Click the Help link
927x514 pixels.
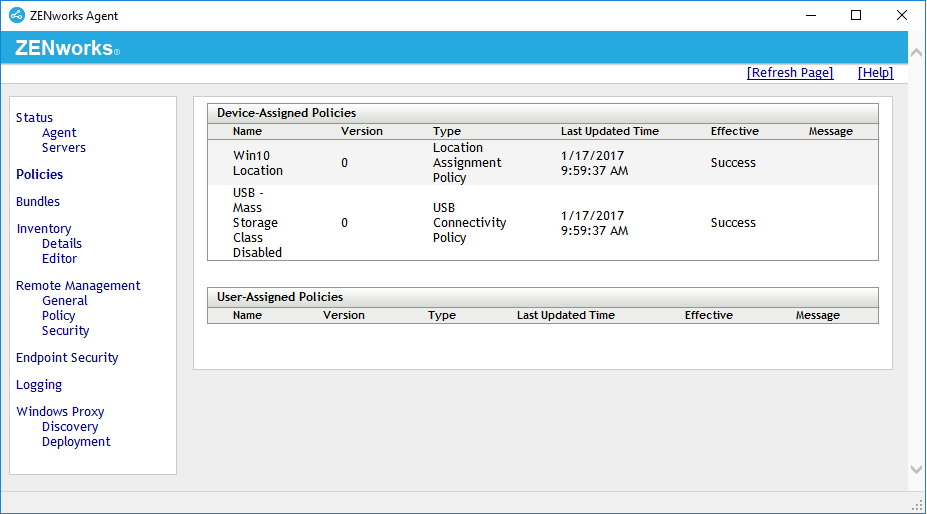(876, 73)
